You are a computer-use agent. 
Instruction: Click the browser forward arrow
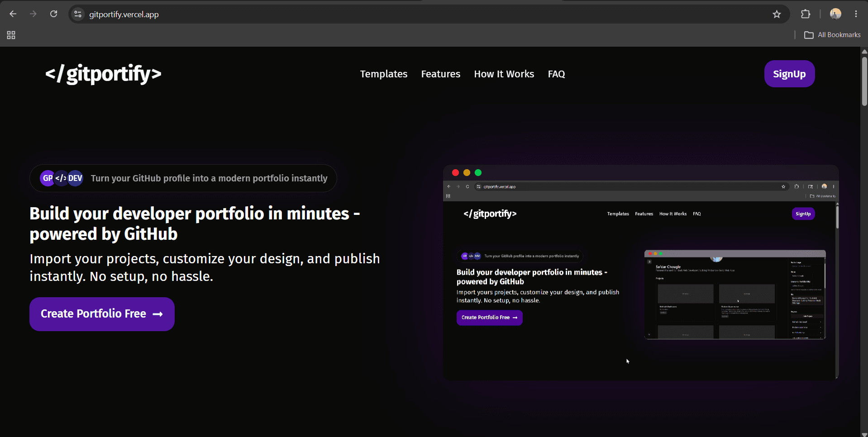tap(33, 14)
